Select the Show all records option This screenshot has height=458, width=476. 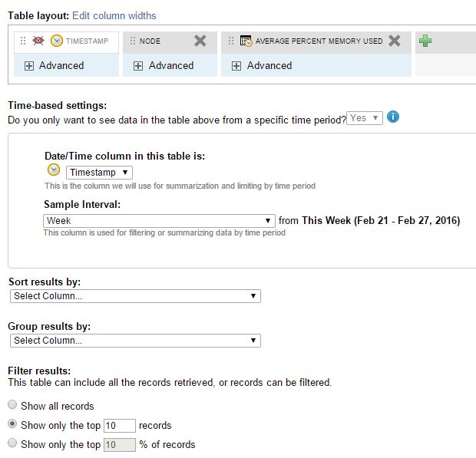(x=12, y=405)
